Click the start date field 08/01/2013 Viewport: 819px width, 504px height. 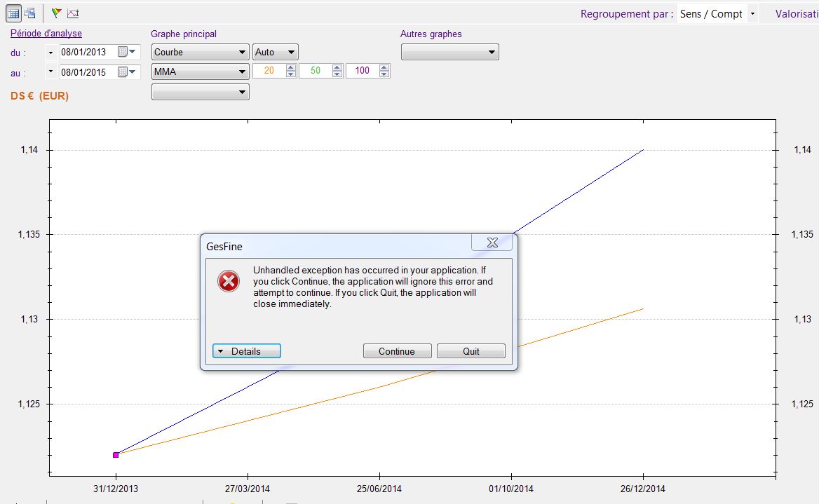pos(87,52)
